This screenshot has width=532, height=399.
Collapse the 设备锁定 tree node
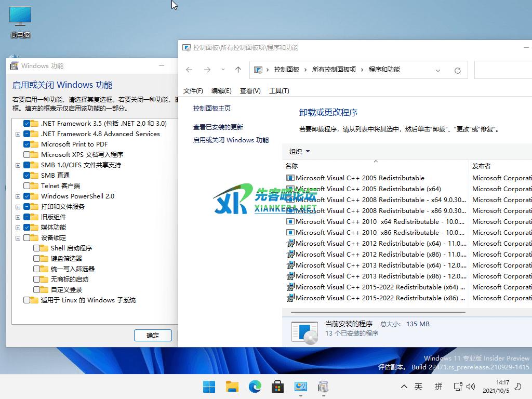pyautogui.click(x=18, y=238)
